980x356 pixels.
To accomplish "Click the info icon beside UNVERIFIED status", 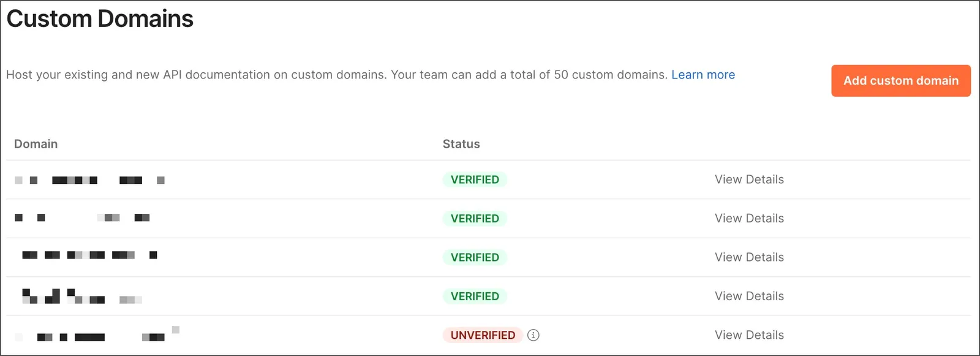I will (533, 335).
